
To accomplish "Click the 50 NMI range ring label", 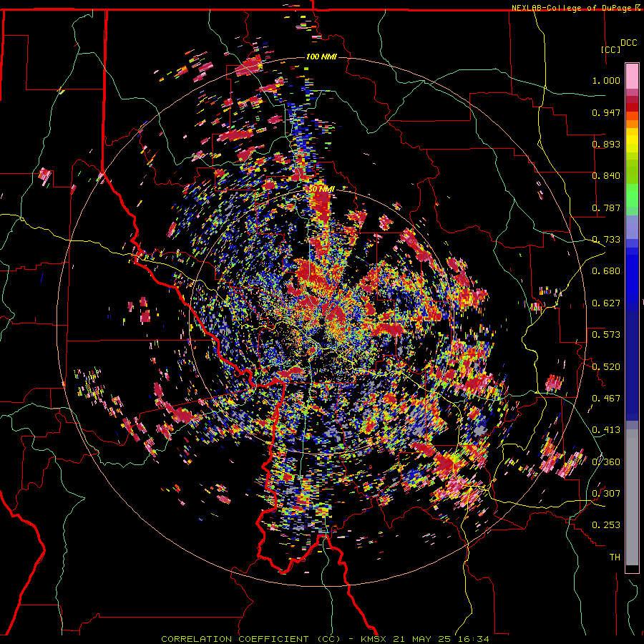I will point(321,189).
